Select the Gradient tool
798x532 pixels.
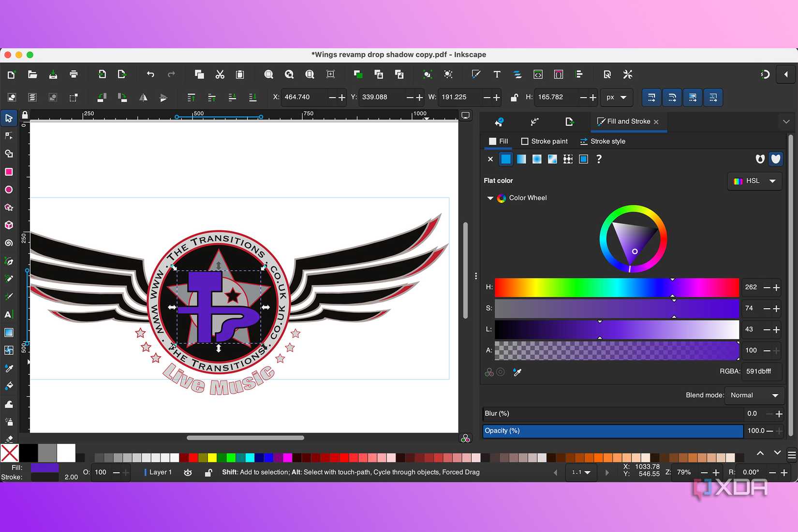coord(9,332)
